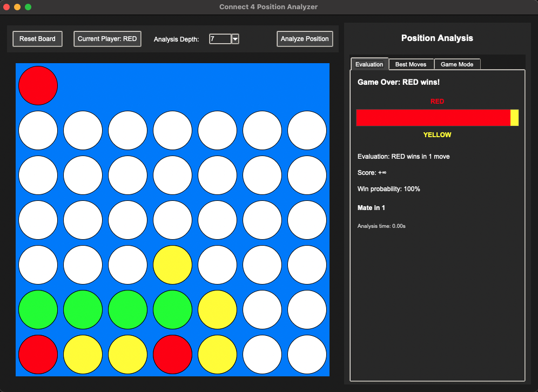Click the Reset Board button
538x392 pixels.
(38, 39)
